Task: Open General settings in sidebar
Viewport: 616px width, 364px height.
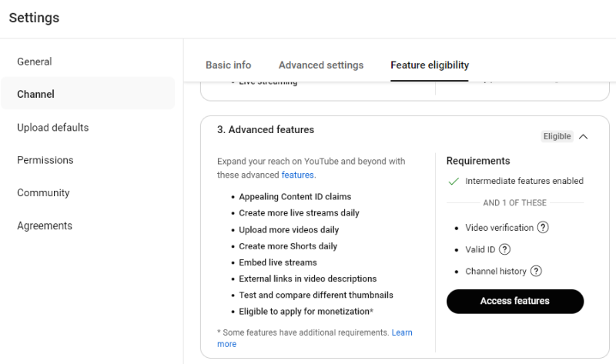Action: pyautogui.click(x=35, y=62)
